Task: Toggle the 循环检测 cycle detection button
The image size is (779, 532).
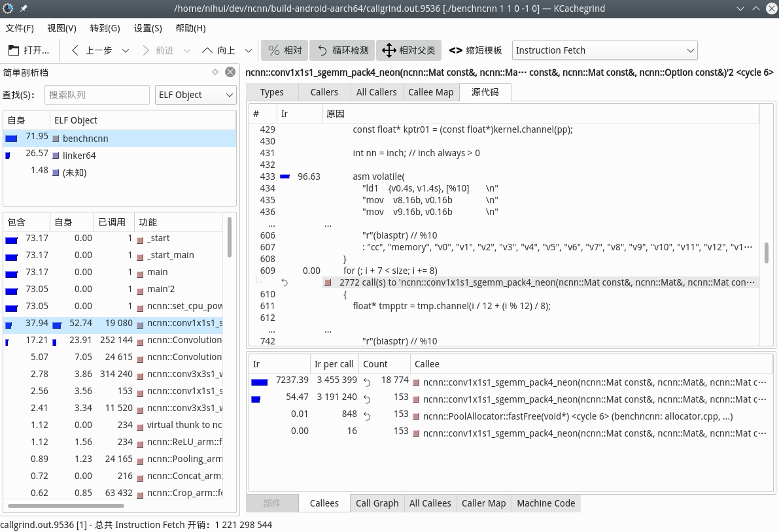Action: pyautogui.click(x=342, y=50)
